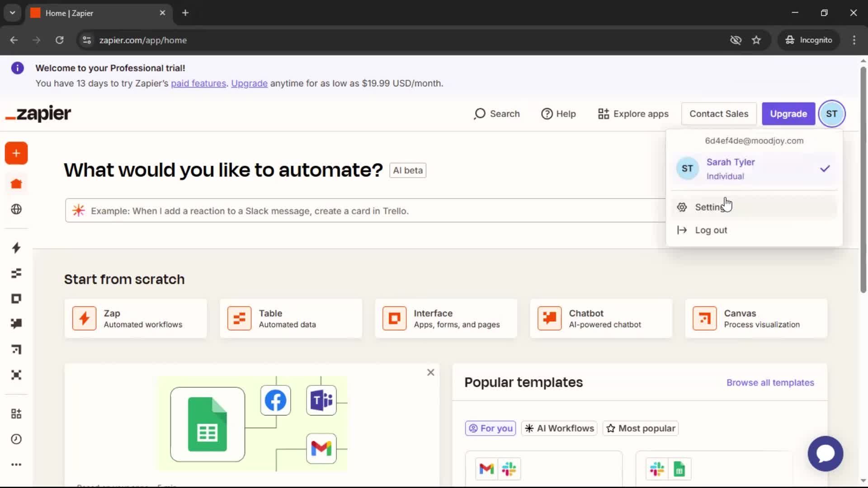The width and height of the screenshot is (868, 488).
Task: Open the Agents icon in sidebar
Action: [x=16, y=375]
